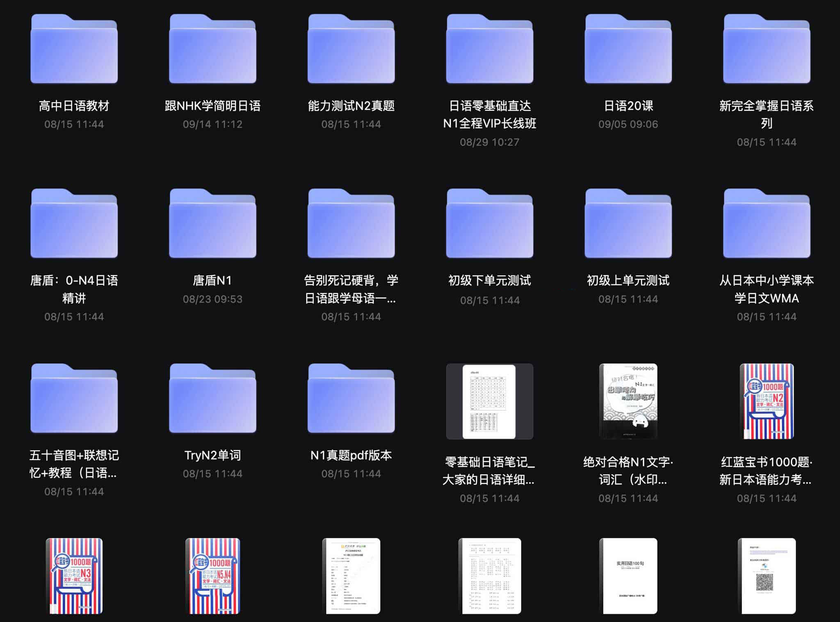Click the 日语20课 folder name text
The height and width of the screenshot is (622, 840).
click(628, 106)
